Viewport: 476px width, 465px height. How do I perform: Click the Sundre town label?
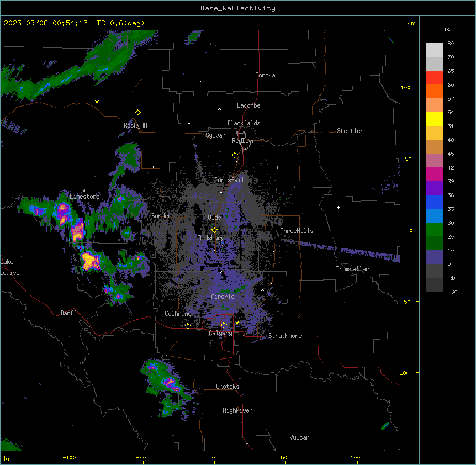pos(161,216)
